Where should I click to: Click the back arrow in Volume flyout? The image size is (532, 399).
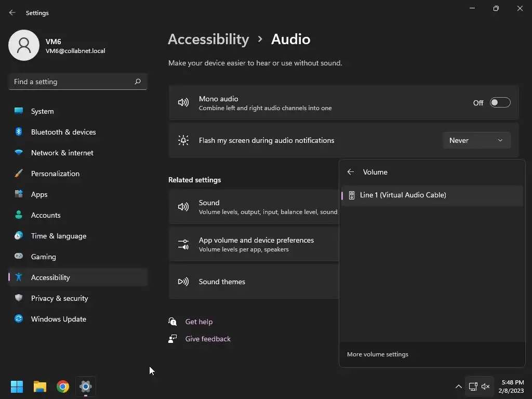(351, 172)
